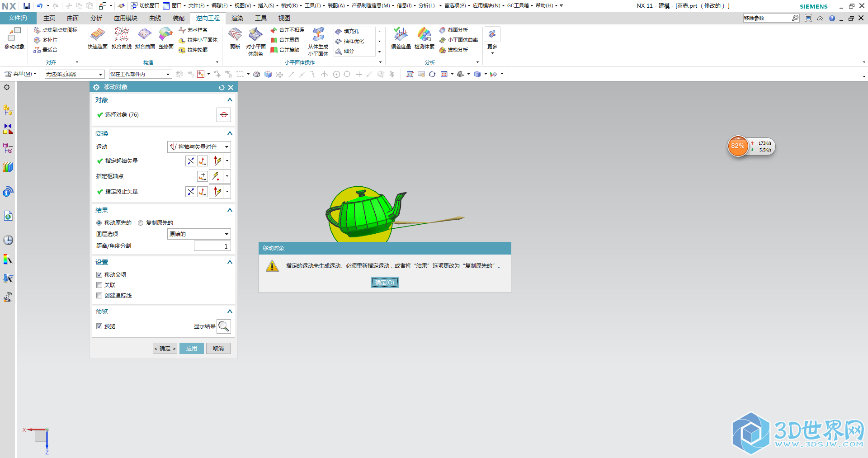868x458 pixels.
Task: Collapse the 变换 section
Action: 230,133
